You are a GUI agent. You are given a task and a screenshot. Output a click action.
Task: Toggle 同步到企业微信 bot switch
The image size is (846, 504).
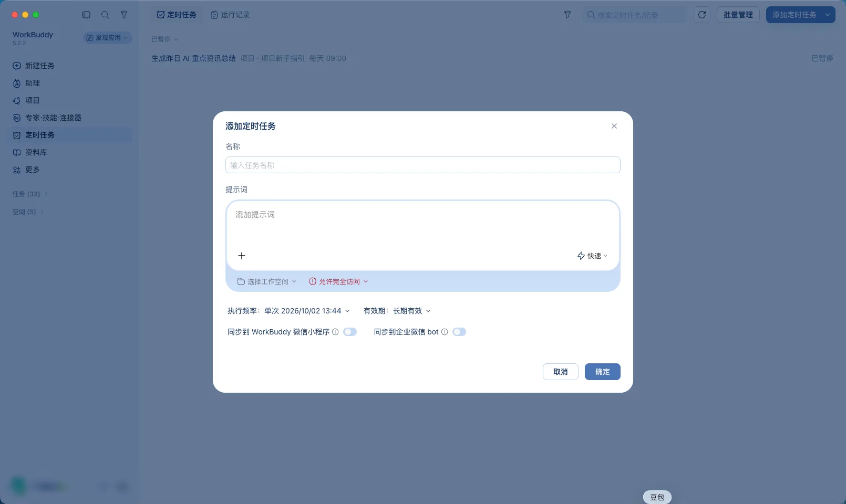pyautogui.click(x=459, y=332)
